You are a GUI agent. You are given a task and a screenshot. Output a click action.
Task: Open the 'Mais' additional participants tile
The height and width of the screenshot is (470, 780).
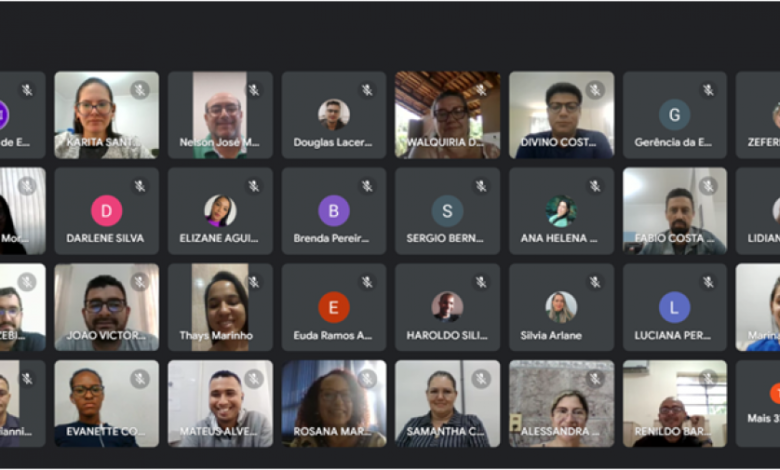coord(758,403)
